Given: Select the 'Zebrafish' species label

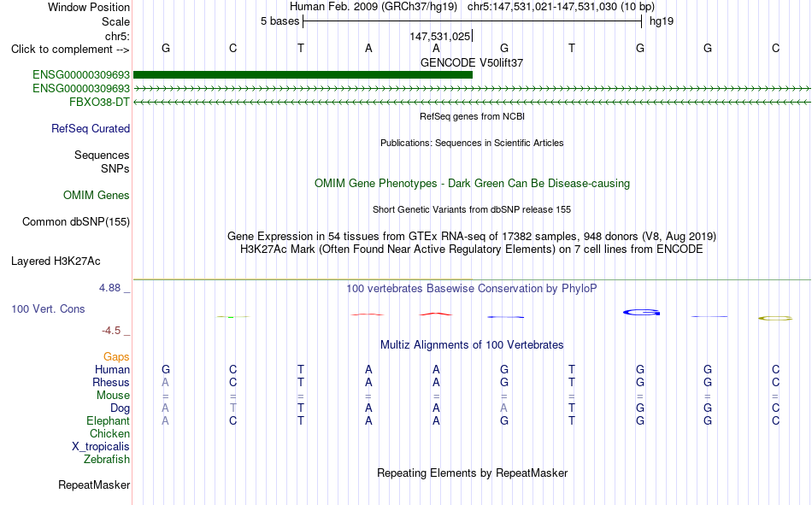Looking at the screenshot, I should (x=107, y=460).
